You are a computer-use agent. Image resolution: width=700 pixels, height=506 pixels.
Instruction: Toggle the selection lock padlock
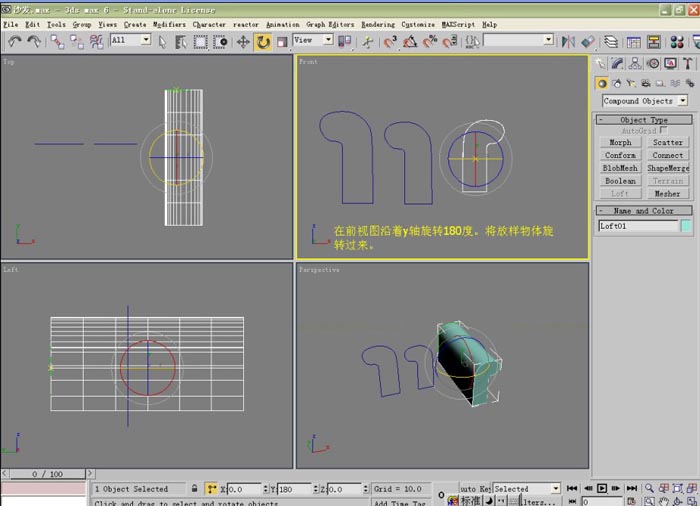pyautogui.click(x=194, y=489)
